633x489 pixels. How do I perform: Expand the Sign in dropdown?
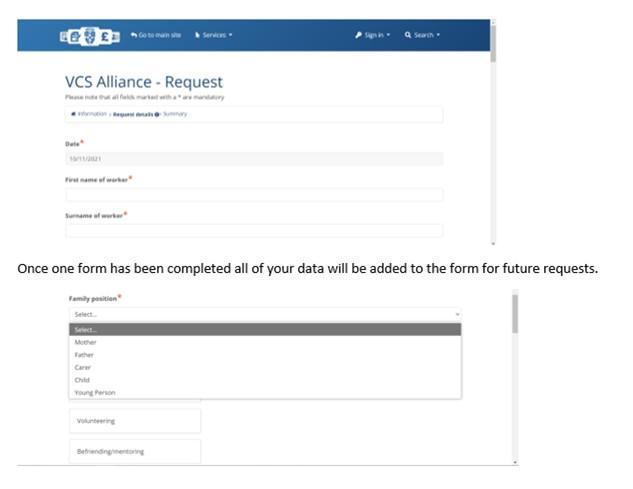coord(373,35)
